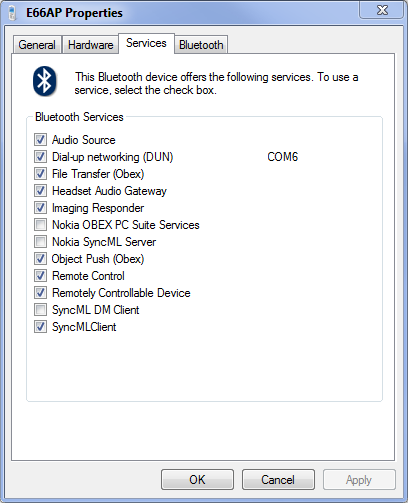
Task: Confirm with the OK button
Action: [x=197, y=480]
